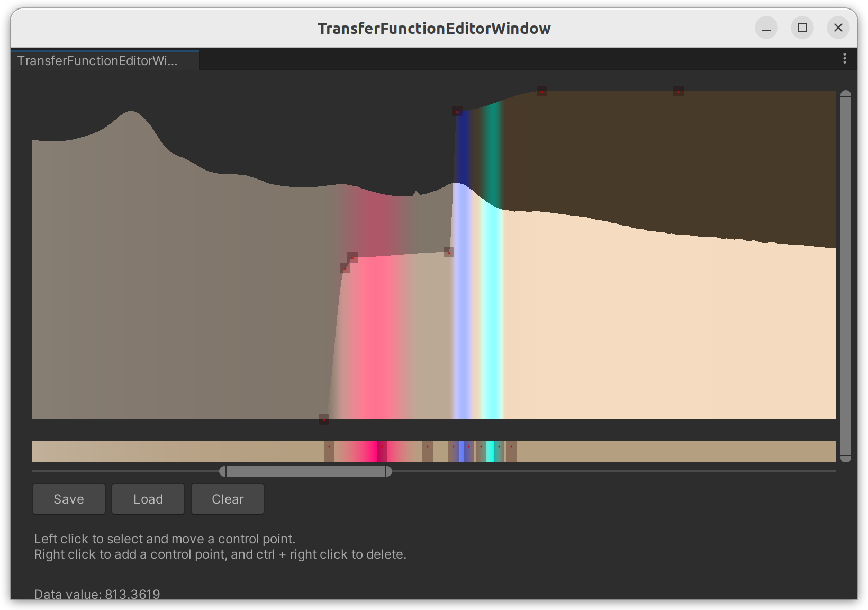Select the top-right alpha control point on the graph
Viewport: 868px width, 610px height.
coord(678,92)
